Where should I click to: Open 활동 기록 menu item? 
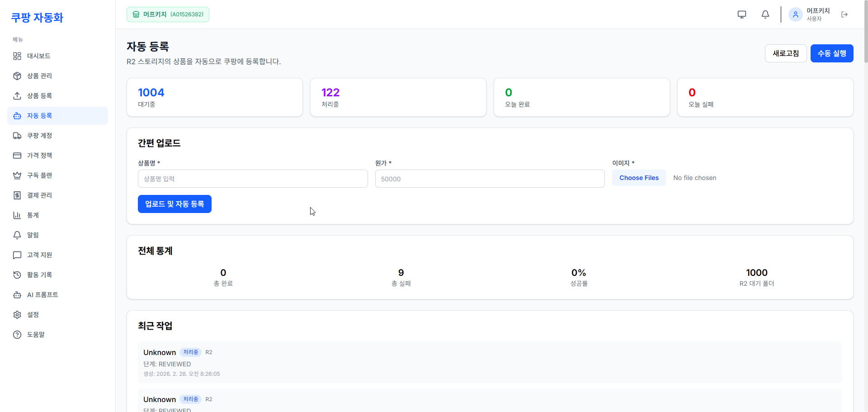[58, 275]
